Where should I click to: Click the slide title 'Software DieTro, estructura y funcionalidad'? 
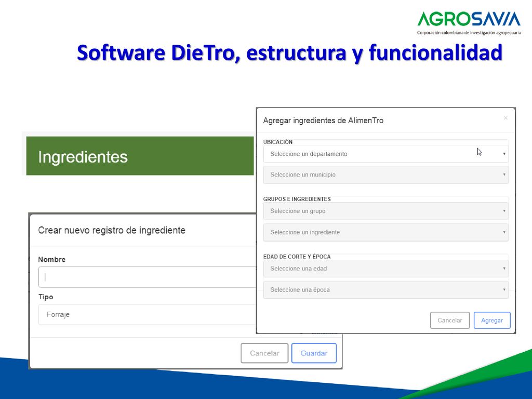click(289, 52)
